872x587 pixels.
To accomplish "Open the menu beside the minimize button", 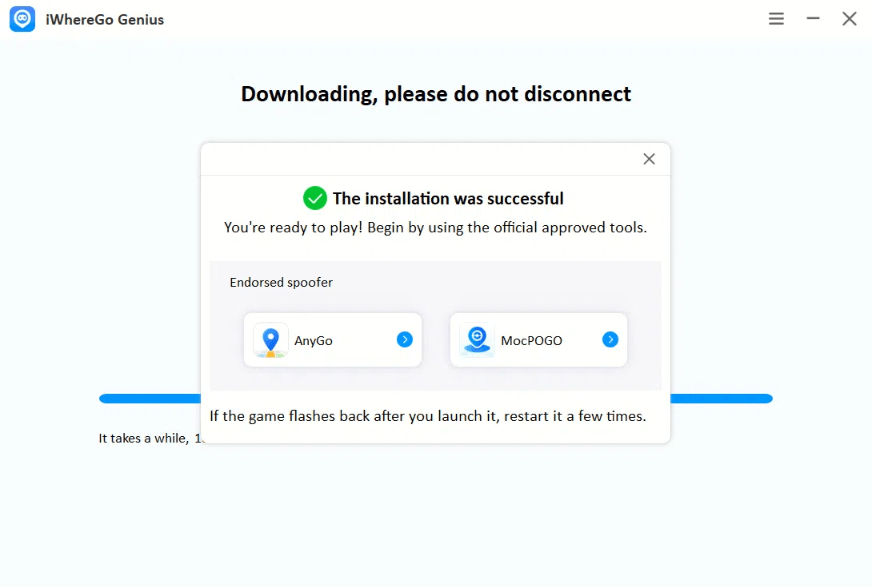I will (x=776, y=18).
